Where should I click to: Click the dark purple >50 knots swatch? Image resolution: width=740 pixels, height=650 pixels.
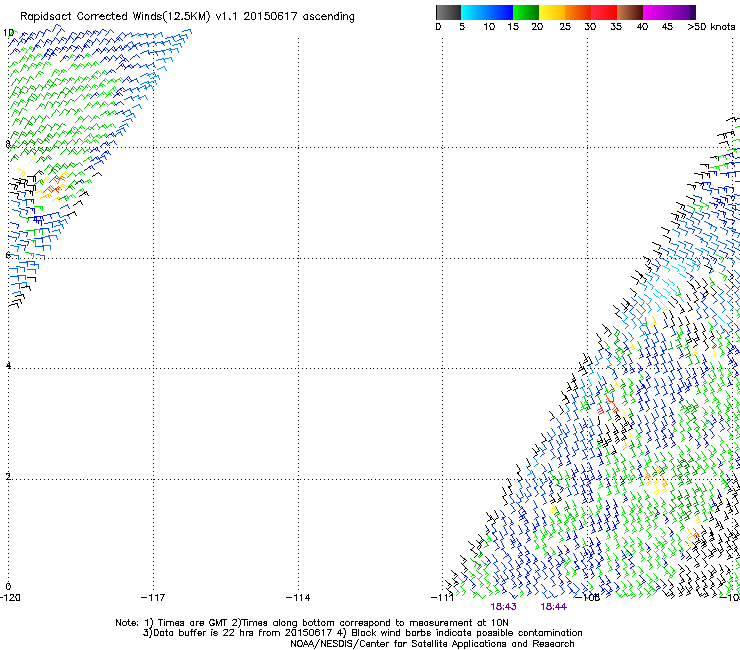[693, 12]
